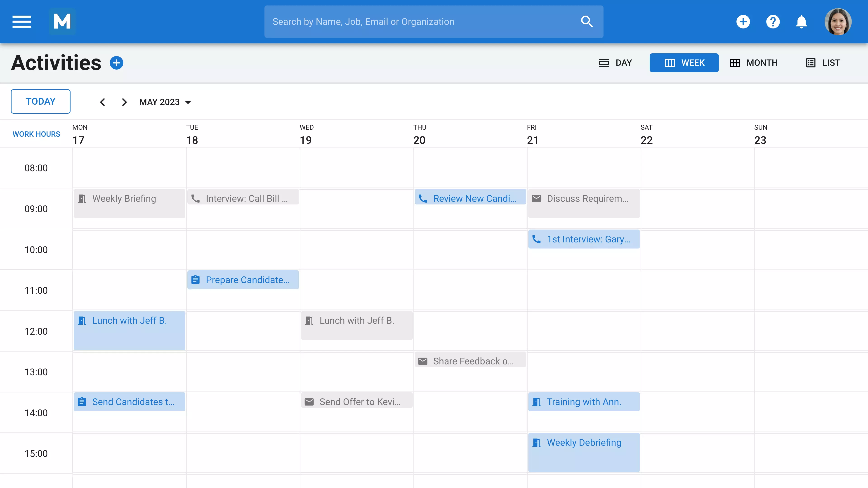Screen dimensions: 868x488
Task: Open the hamburger navigation menu
Action: click(21, 21)
